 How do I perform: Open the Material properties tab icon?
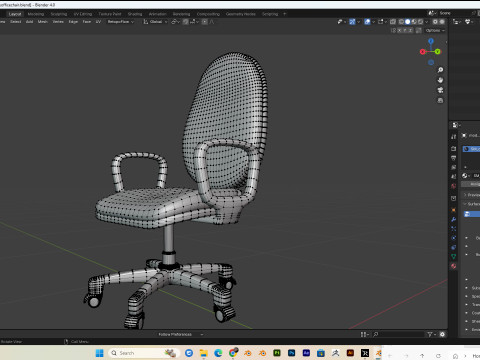[x=453, y=266]
